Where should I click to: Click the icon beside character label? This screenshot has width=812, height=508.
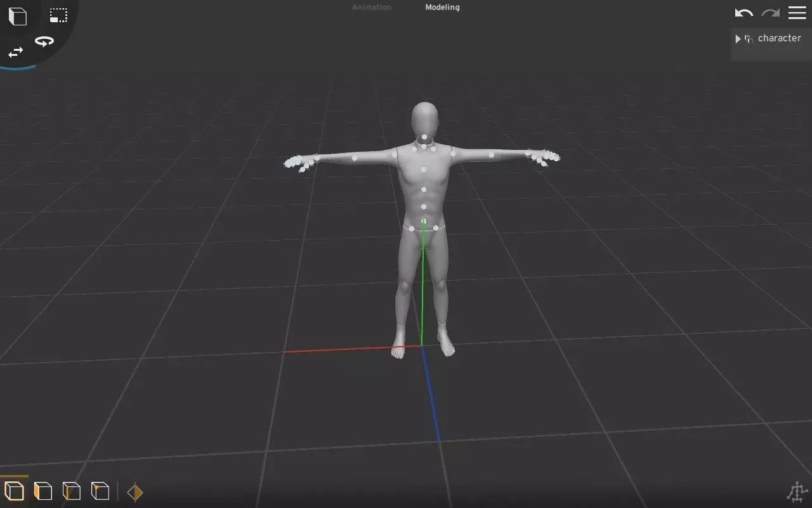click(x=749, y=39)
